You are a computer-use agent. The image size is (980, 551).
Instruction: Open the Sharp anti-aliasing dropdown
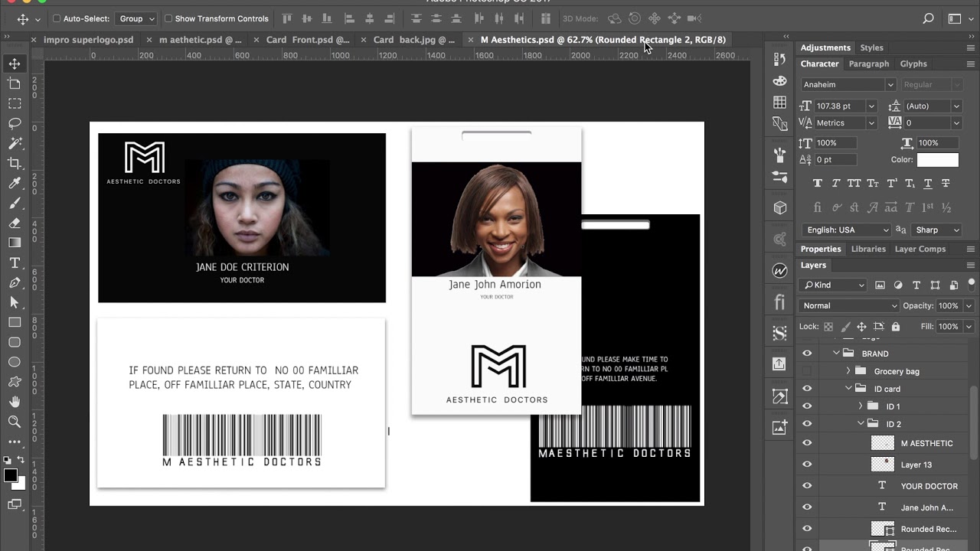pyautogui.click(x=936, y=230)
